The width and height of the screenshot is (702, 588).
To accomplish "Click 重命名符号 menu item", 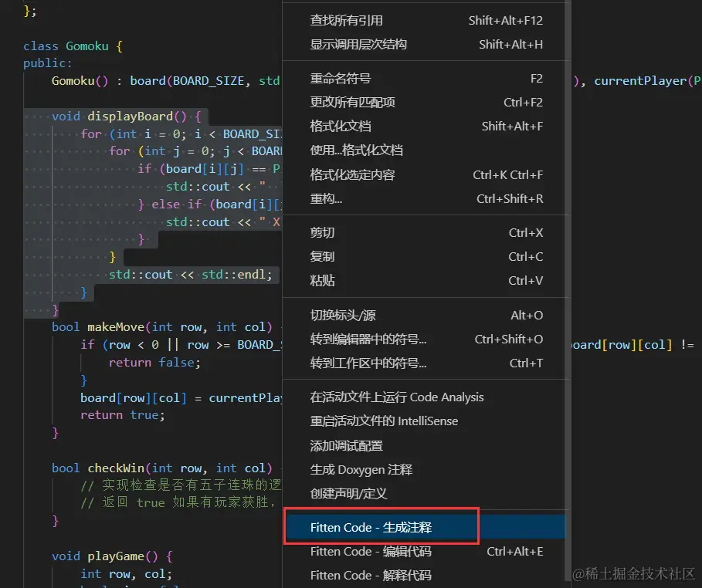I will point(426,79).
